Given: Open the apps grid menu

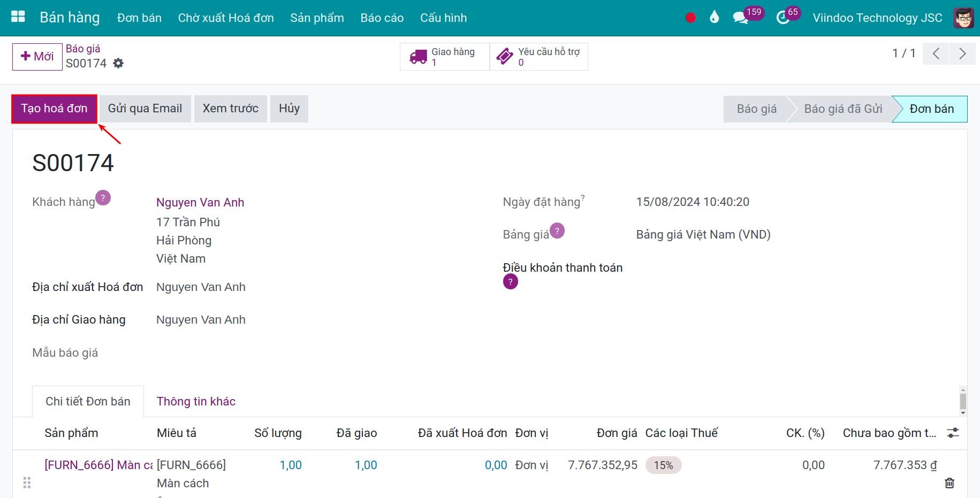Looking at the screenshot, I should pos(17,17).
